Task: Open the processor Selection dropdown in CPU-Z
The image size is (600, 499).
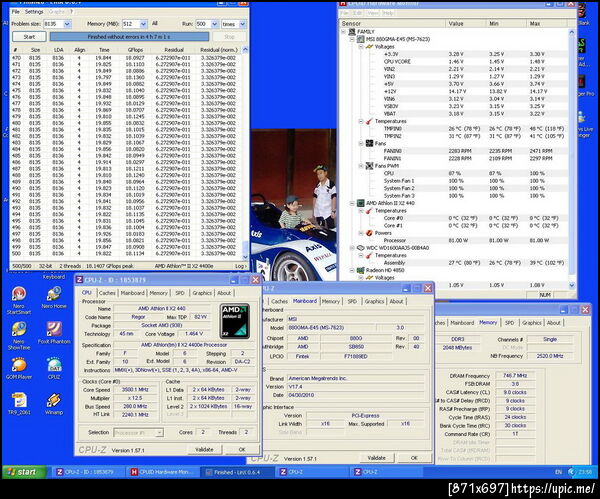Action: pyautogui.click(x=159, y=433)
